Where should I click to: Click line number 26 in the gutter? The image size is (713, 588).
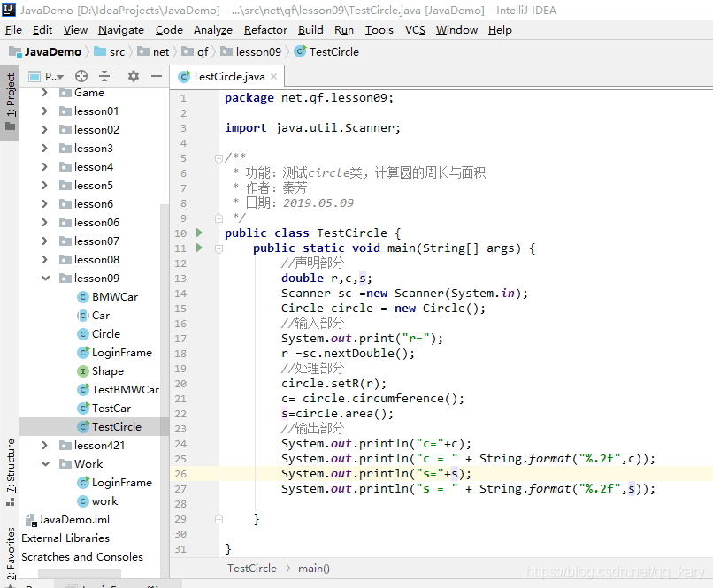pos(180,474)
